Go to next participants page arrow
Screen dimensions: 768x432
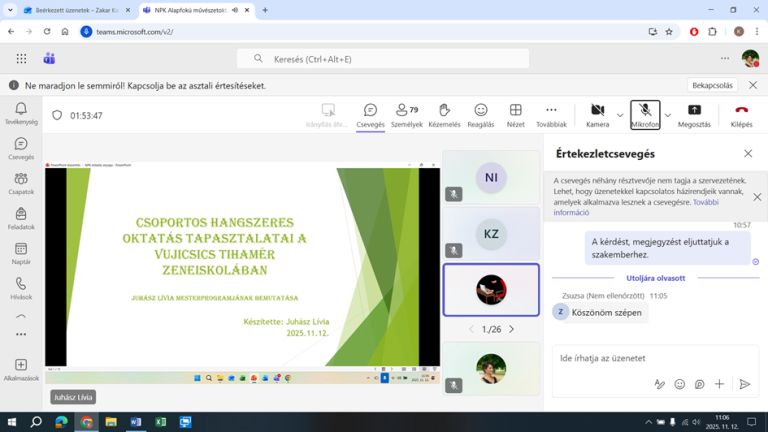click(512, 329)
